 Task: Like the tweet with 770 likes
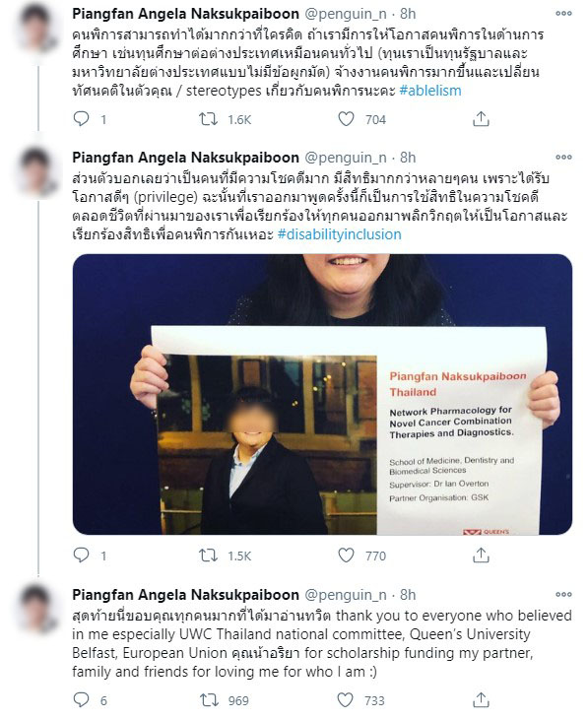pos(346,556)
